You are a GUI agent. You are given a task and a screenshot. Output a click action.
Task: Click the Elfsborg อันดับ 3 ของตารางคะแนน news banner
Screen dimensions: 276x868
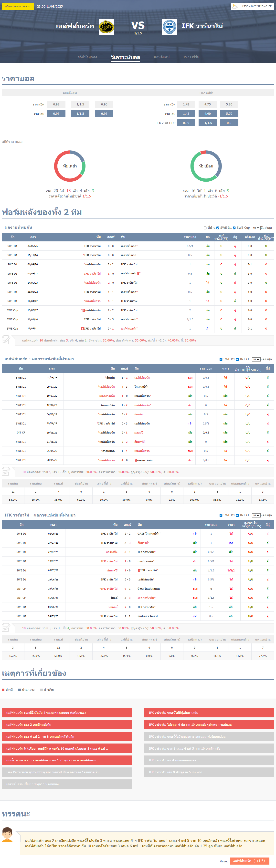(x=67, y=713)
